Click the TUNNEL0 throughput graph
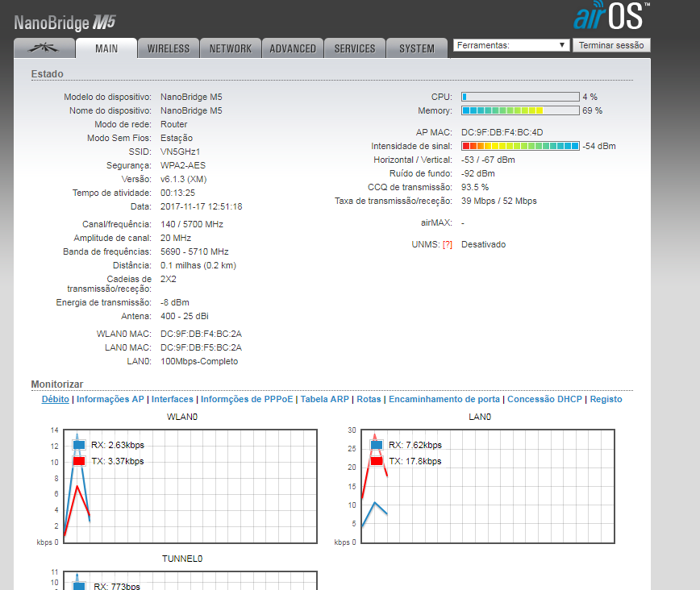The height and width of the screenshot is (590, 700). click(190, 580)
